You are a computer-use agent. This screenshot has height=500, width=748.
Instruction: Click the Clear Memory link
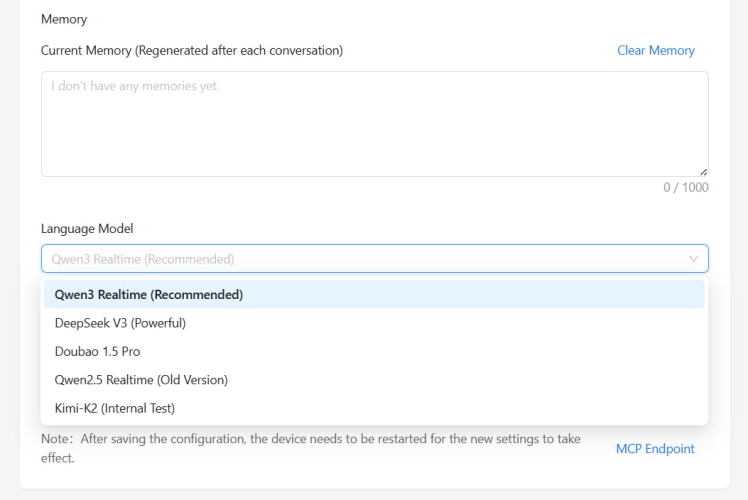point(655,50)
